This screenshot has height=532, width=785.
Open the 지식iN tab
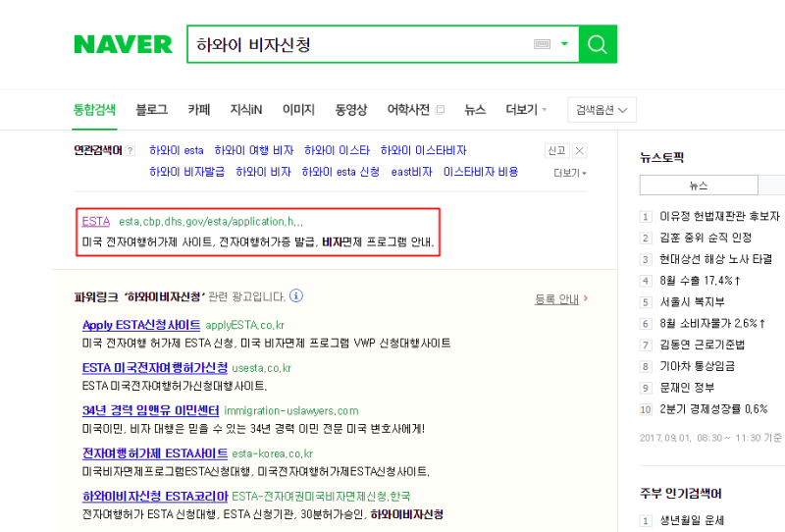[246, 109]
